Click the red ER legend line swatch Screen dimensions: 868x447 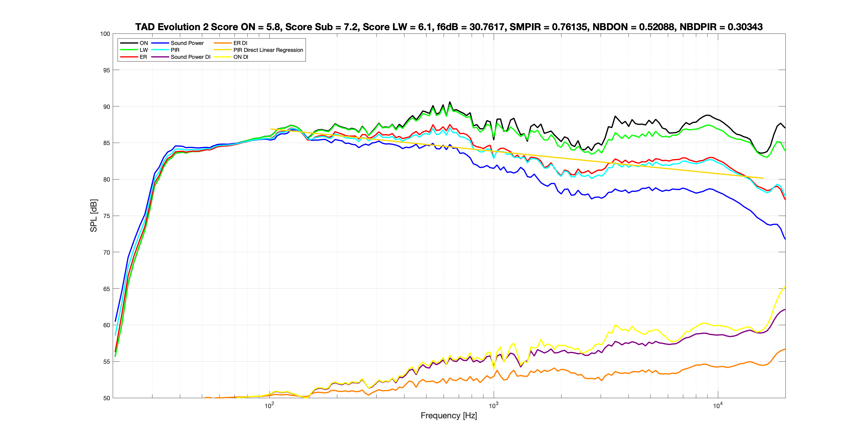(x=129, y=57)
